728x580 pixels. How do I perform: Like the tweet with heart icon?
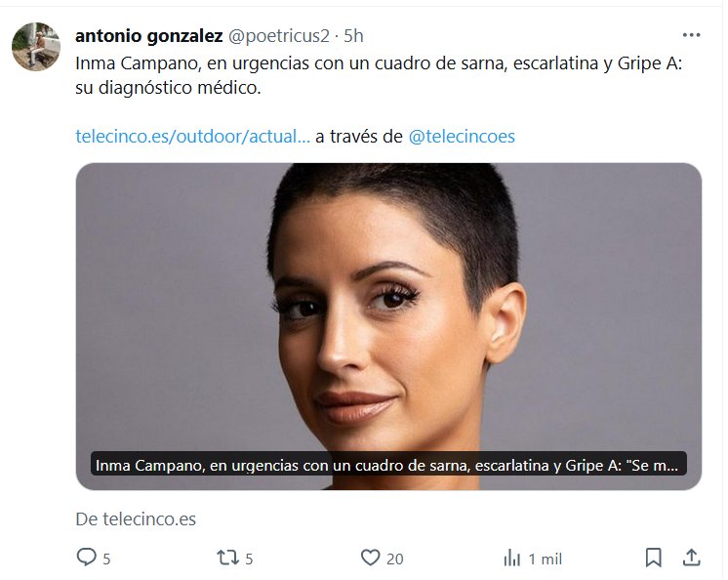(x=370, y=558)
